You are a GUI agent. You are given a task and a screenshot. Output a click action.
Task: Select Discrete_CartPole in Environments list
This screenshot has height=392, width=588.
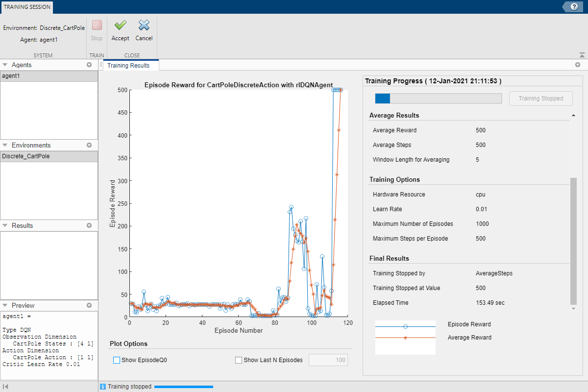click(49, 156)
